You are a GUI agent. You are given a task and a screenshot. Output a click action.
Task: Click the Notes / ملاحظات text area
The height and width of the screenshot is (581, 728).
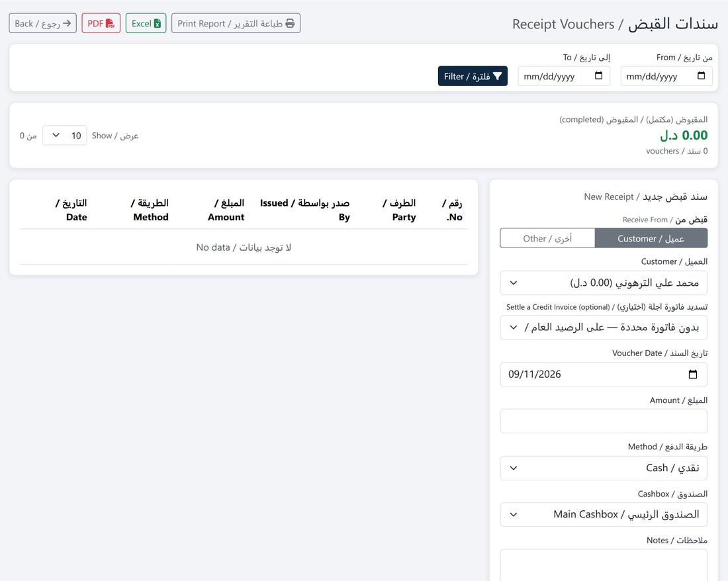[x=604, y=565]
